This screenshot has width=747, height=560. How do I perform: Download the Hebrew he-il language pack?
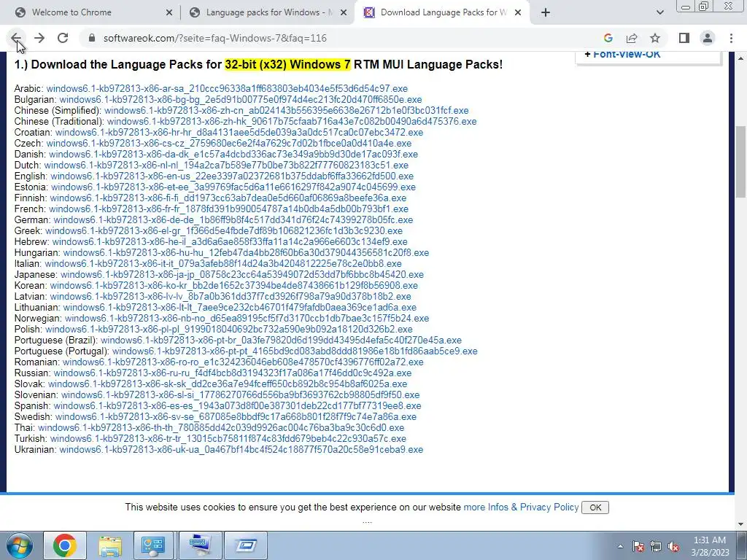230,242
